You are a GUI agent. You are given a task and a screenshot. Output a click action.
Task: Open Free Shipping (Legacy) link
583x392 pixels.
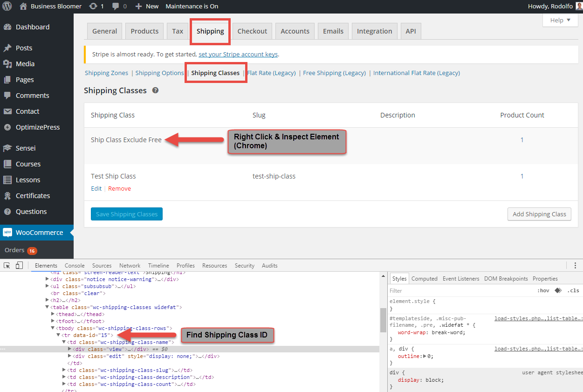coord(334,73)
